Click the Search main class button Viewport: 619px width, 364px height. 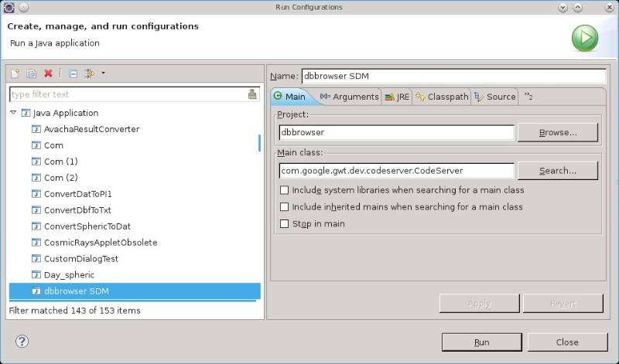click(557, 171)
